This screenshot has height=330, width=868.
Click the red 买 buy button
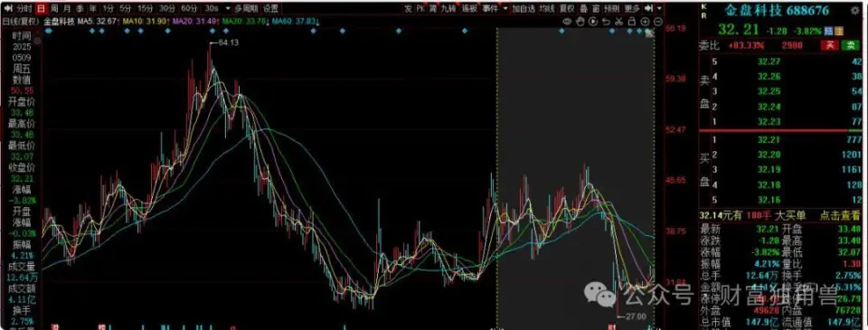coord(830,45)
